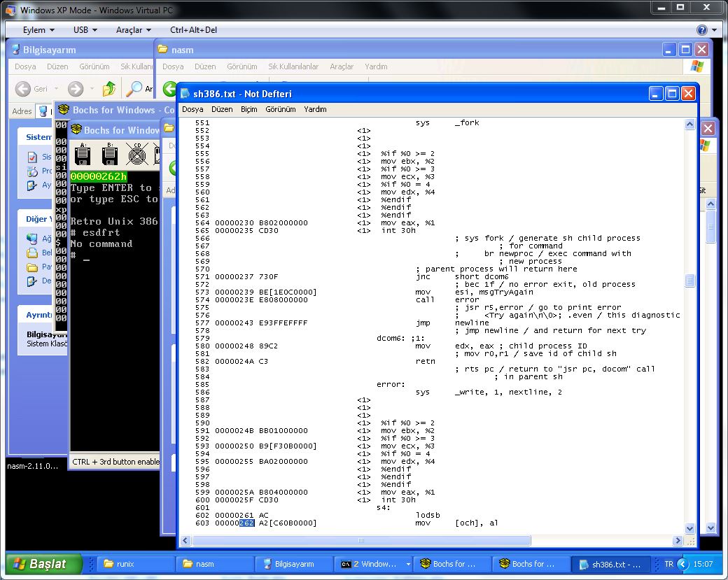The height and width of the screenshot is (580, 728).
Task: Open Araçlar menu in nasm window
Action: 342,67
